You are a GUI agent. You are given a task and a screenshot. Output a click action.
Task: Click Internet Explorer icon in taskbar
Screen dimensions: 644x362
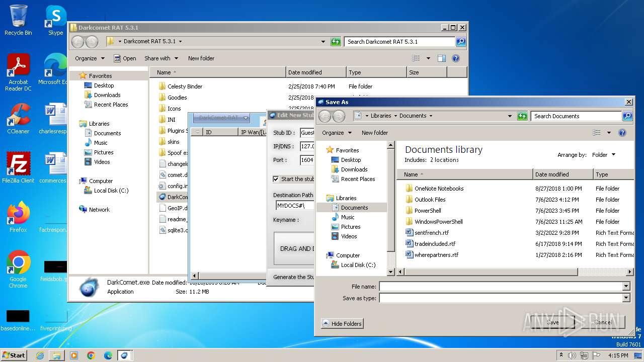(x=40, y=355)
